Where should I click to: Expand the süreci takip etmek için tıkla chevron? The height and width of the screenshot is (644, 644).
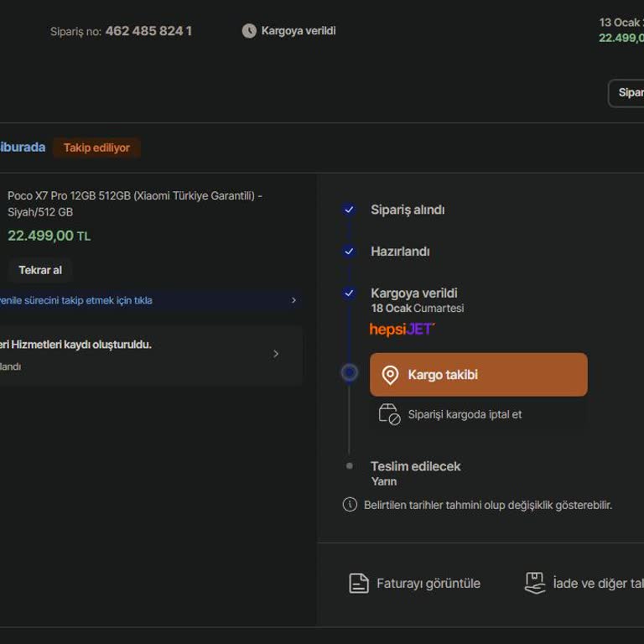[x=293, y=300]
